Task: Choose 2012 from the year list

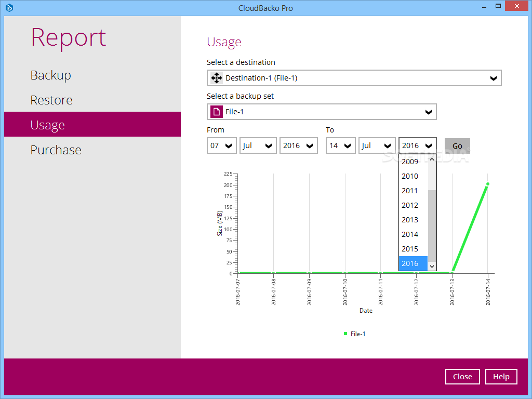Action: point(413,206)
